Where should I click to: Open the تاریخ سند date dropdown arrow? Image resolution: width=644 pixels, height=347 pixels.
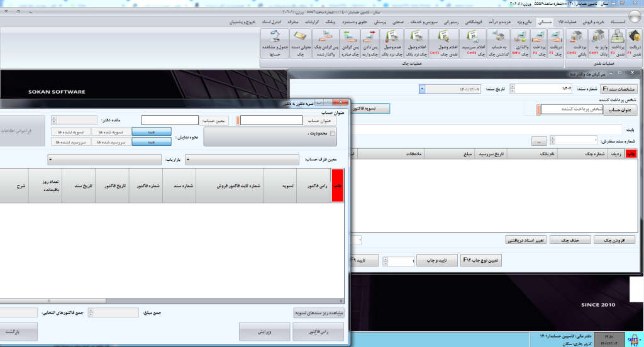tap(422, 89)
